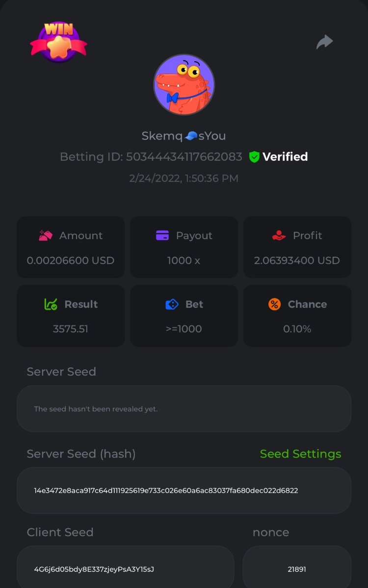Click the share arrow icon
Viewport: 368px width, 588px height.
click(x=324, y=42)
